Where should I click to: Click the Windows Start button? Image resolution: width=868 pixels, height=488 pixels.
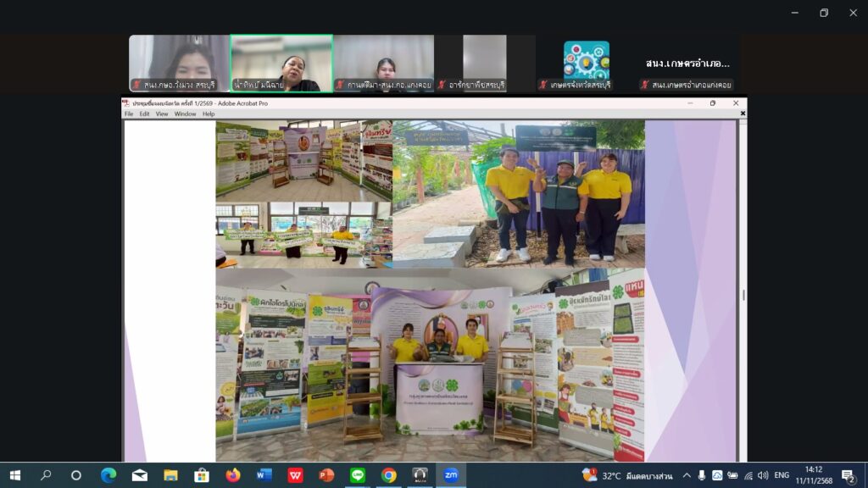pyautogui.click(x=14, y=475)
